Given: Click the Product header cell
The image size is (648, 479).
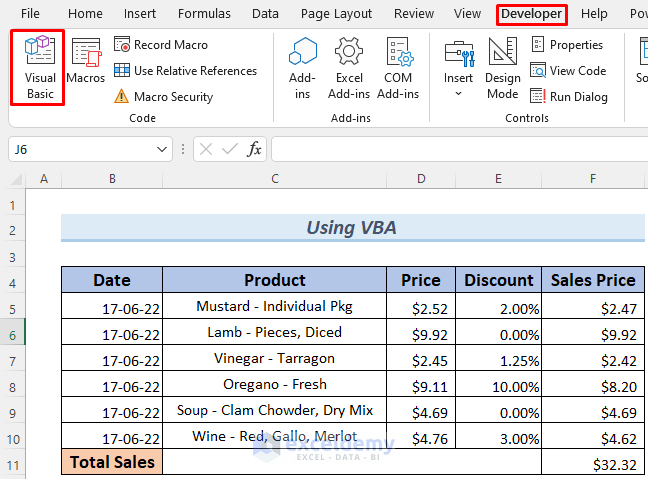Looking at the screenshot, I should pyautogui.click(x=275, y=280).
